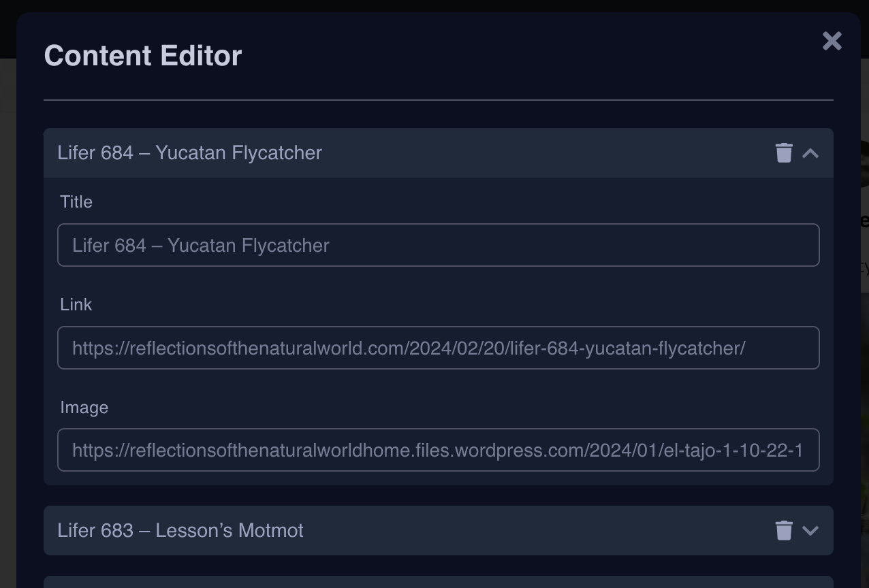Close the Content Editor dialog
This screenshot has width=869, height=588.
click(832, 42)
